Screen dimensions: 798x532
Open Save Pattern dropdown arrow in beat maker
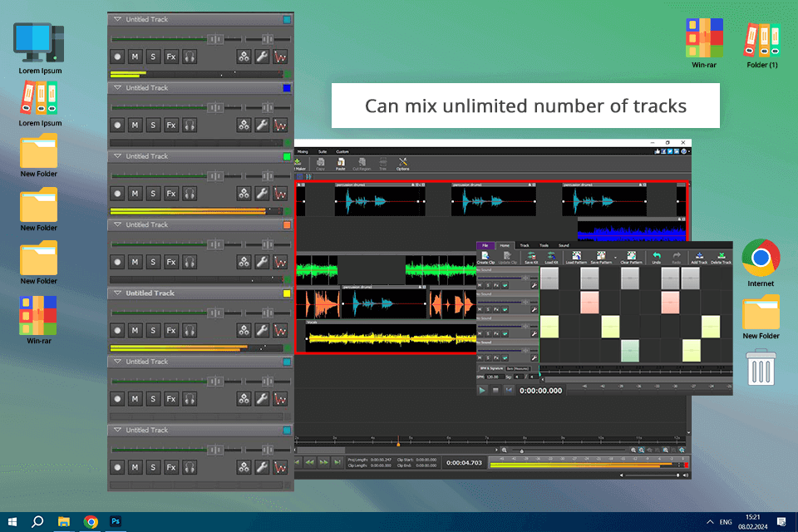(615, 258)
